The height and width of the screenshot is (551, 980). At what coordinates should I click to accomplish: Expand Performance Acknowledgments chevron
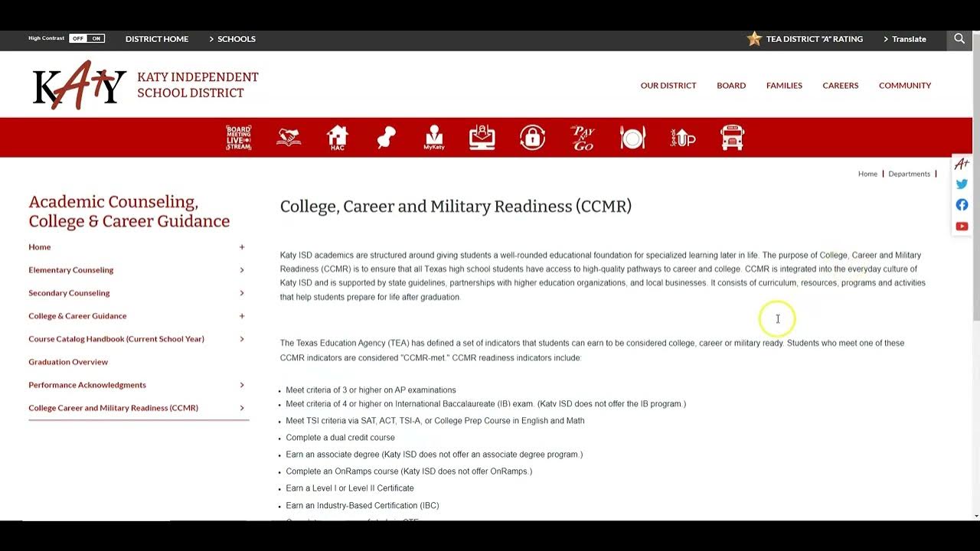(x=242, y=385)
